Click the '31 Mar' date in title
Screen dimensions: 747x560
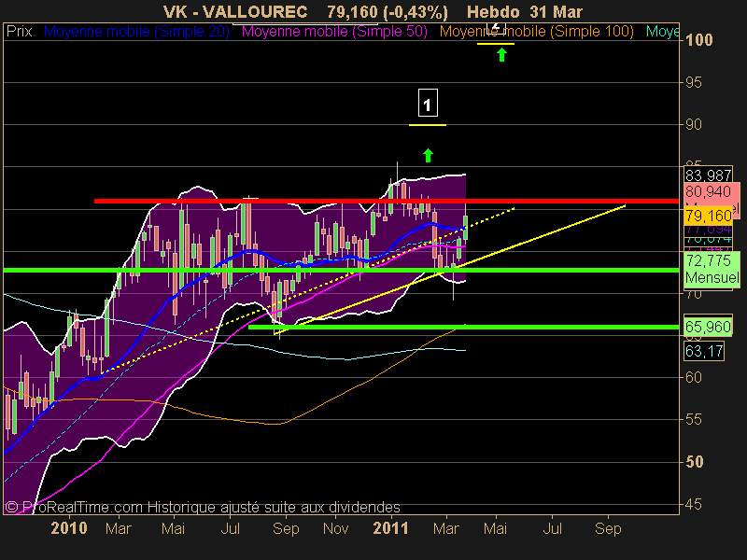pyautogui.click(x=556, y=11)
